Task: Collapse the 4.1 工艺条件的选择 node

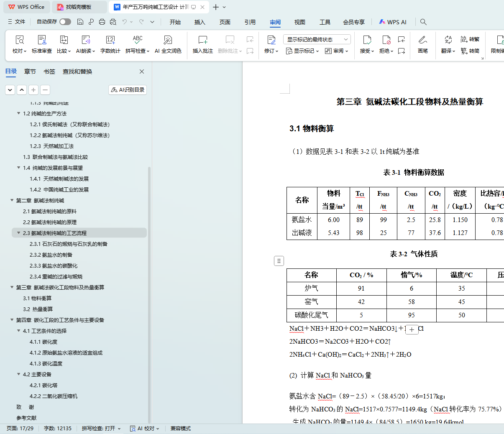Action: point(18,331)
